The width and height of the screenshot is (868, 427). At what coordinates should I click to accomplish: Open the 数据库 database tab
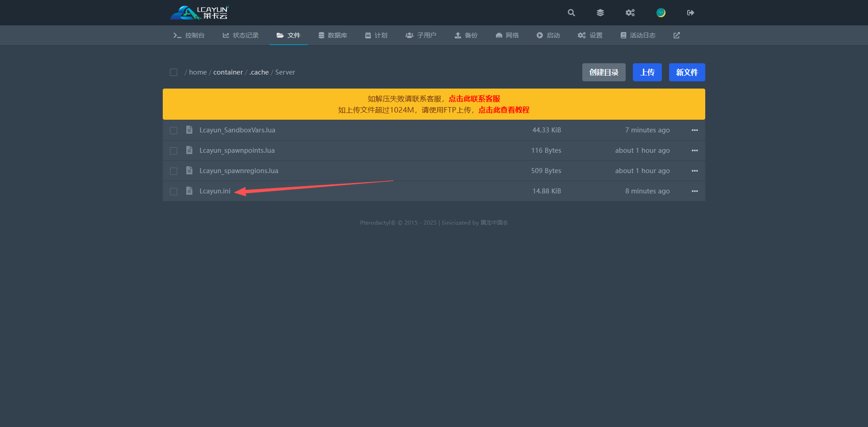click(x=333, y=35)
